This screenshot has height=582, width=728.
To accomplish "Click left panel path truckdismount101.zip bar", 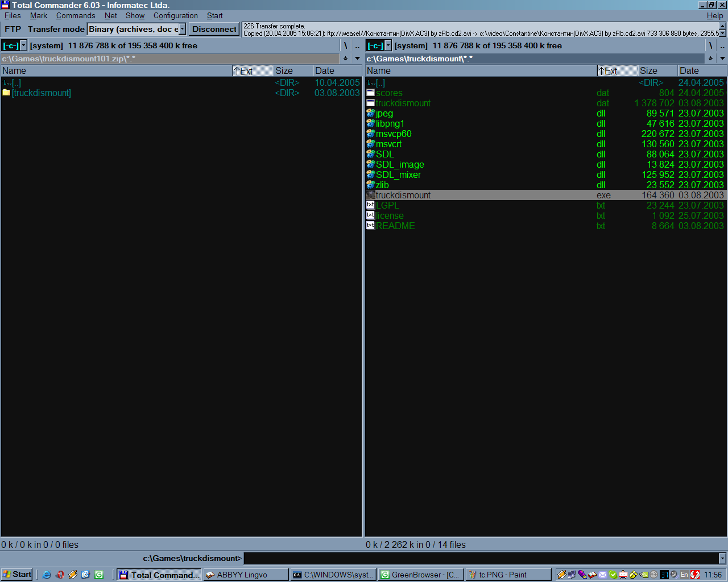I will click(x=170, y=59).
